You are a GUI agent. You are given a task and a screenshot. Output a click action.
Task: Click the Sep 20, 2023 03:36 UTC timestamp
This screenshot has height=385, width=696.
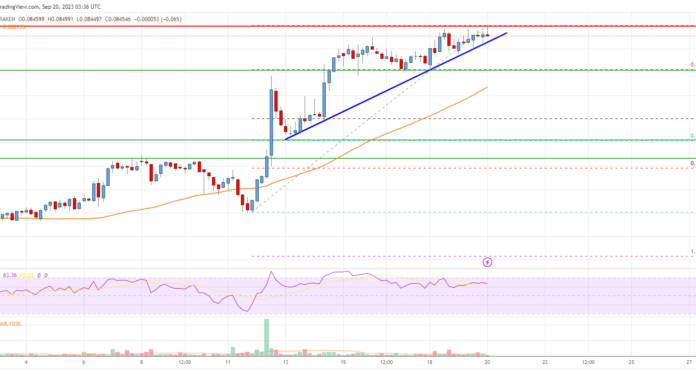[71, 7]
